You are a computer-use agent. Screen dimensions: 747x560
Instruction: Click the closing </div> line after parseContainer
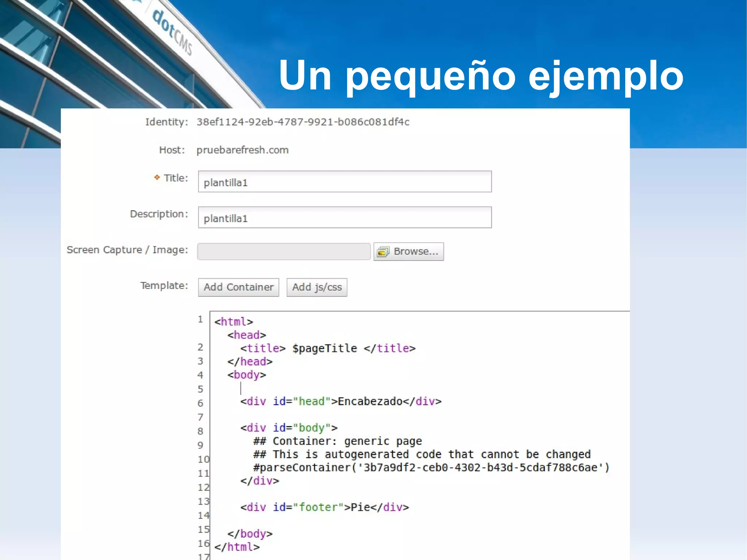pyautogui.click(x=260, y=481)
